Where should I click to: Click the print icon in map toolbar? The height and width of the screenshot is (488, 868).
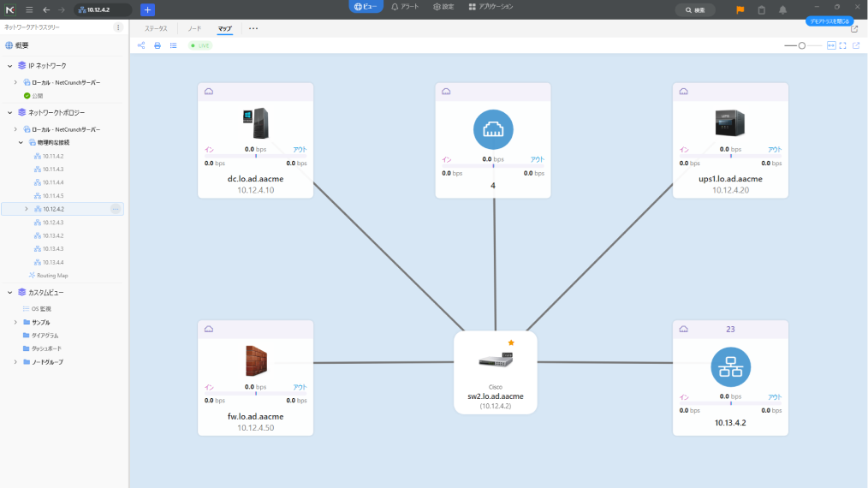[158, 45]
